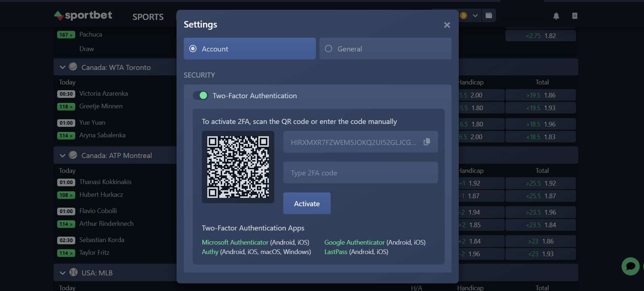The height and width of the screenshot is (291, 644).
Task: Pick total >18.5 odds 1.96
Action: pyautogui.click(x=541, y=124)
